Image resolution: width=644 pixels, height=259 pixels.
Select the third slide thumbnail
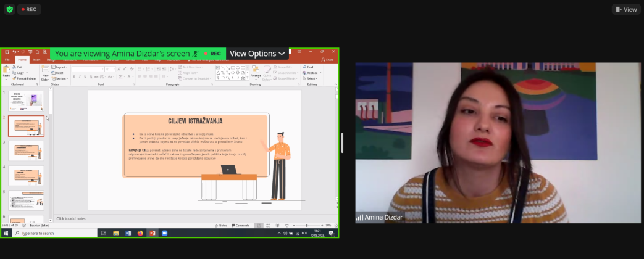[26, 150]
